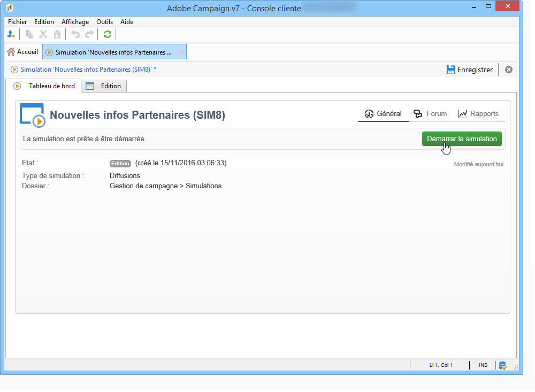Click the Accueil home icon

11,52
